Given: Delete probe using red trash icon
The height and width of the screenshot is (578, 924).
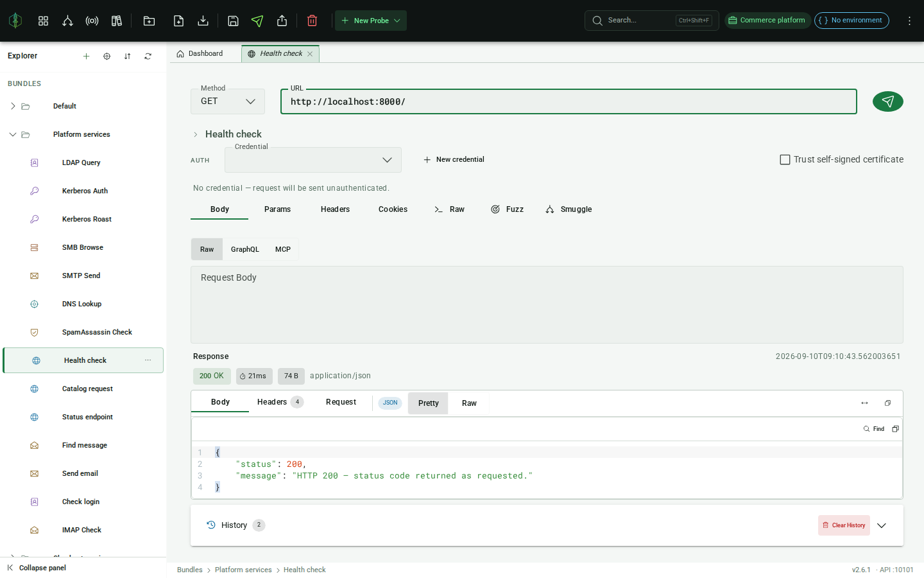Looking at the screenshot, I should pos(312,21).
